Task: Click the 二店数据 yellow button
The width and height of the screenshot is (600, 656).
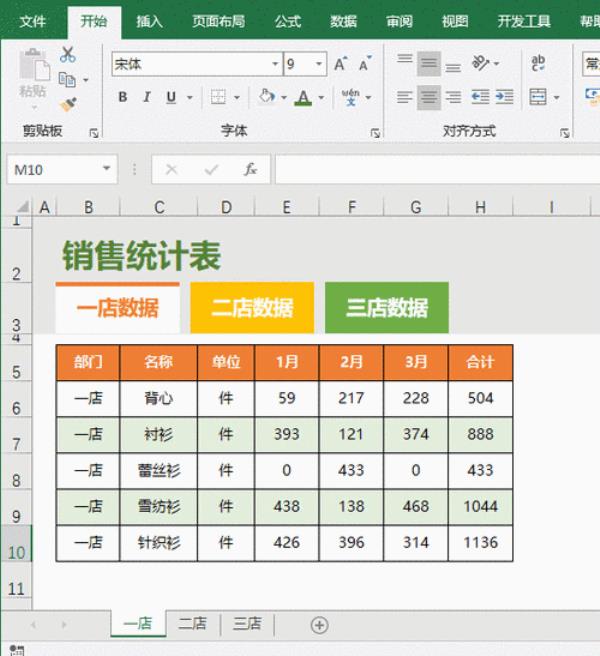Action: click(252, 308)
